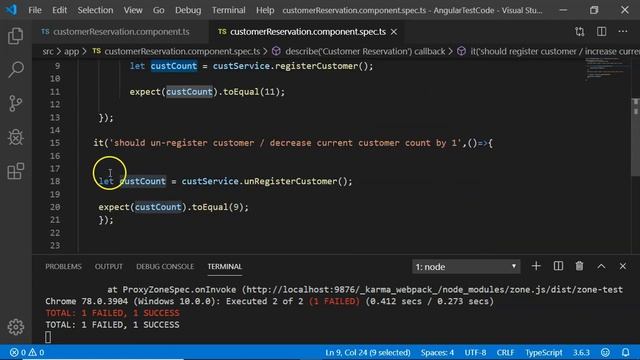Click 'Spaces: 4' indentation setting
Viewport: 640px width, 360px height.
click(437, 352)
